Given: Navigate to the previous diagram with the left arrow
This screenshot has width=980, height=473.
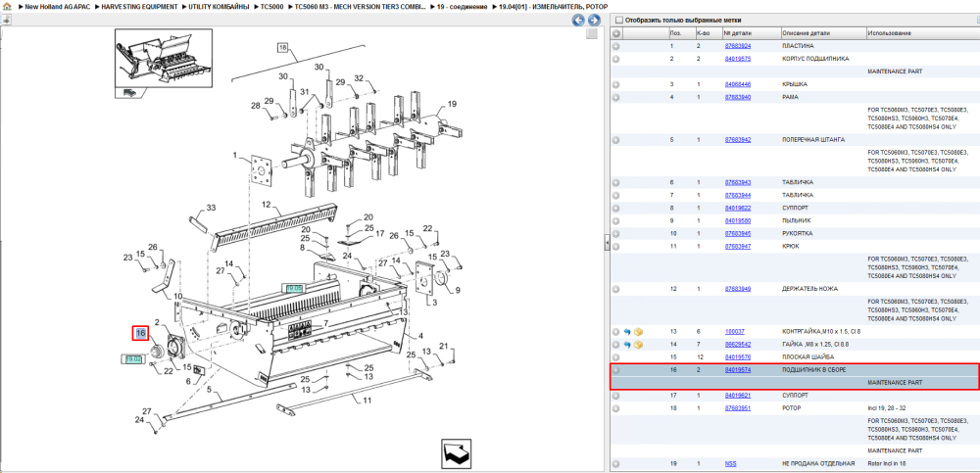Looking at the screenshot, I should tap(579, 20).
